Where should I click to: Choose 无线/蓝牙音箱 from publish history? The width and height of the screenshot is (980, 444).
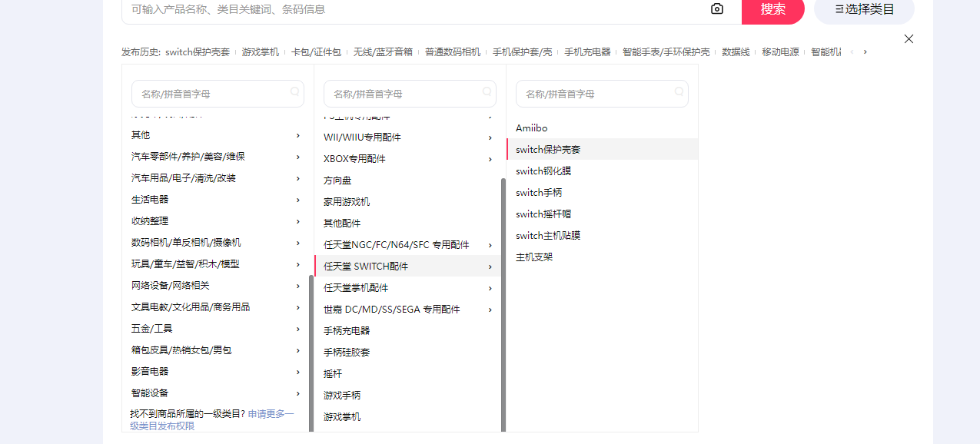[x=383, y=52]
